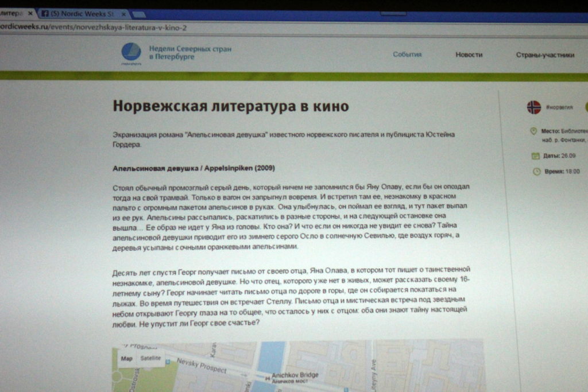Click the clock icon beside Время
Screen dimensions: 588x392
tap(537, 171)
